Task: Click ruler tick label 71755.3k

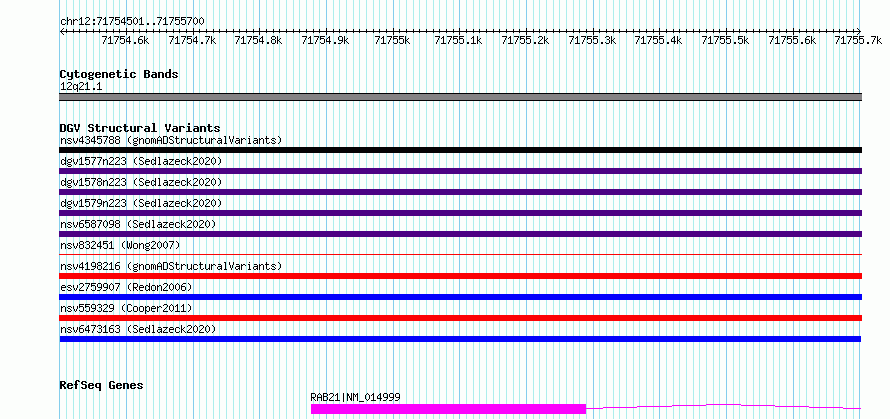Action: [592, 40]
